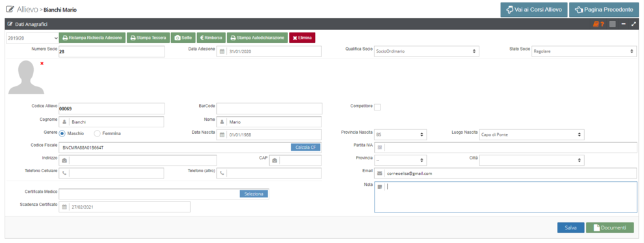Click the red Elimina button
The image size is (644, 243).
(x=302, y=38)
